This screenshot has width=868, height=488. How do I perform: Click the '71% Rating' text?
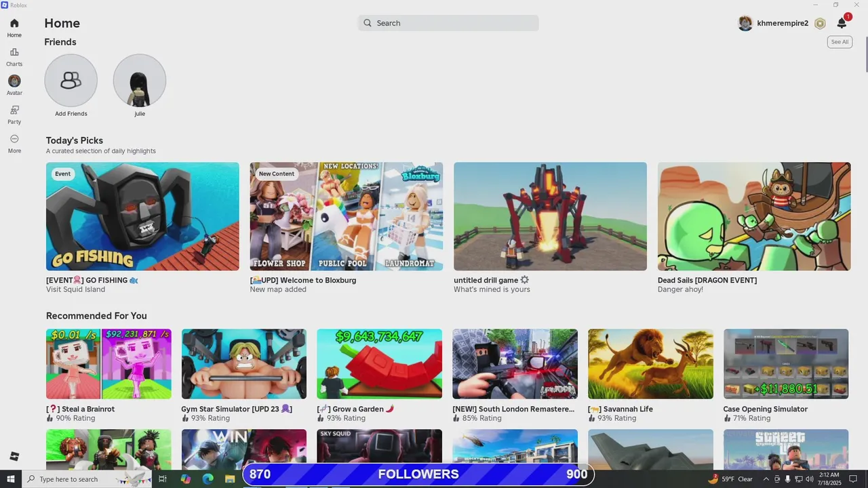pos(753,418)
